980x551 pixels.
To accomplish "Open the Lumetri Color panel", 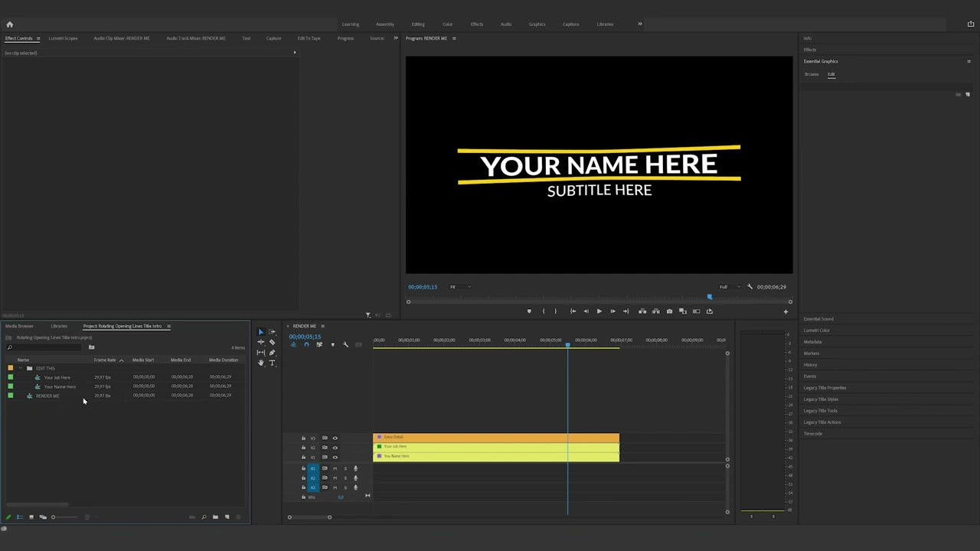I will pos(817,331).
